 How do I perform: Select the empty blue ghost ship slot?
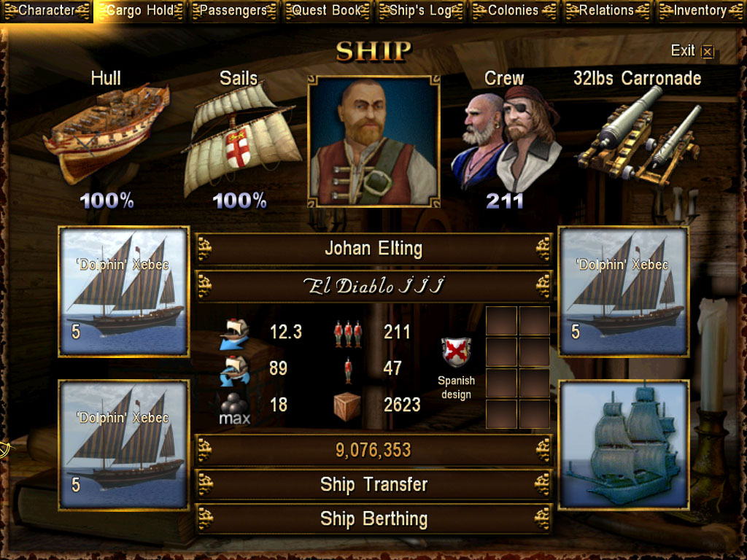click(x=624, y=445)
